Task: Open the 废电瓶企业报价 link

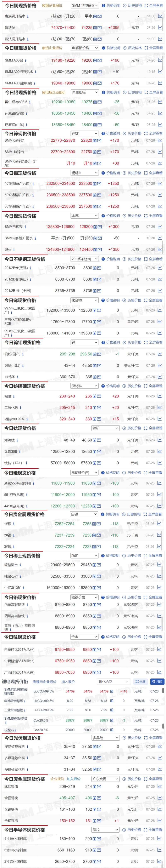Action: [54, 92]
